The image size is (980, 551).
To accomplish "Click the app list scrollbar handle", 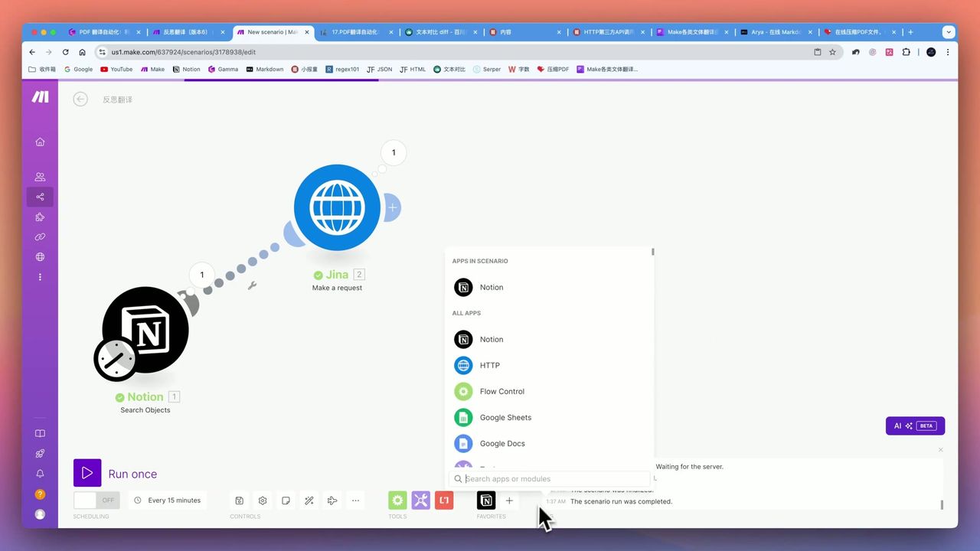I will pos(653,252).
